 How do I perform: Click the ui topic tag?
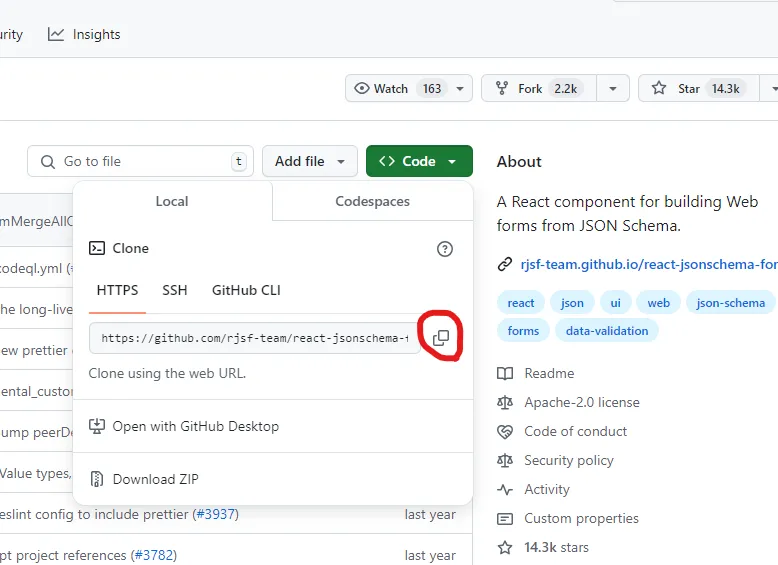pyautogui.click(x=615, y=303)
